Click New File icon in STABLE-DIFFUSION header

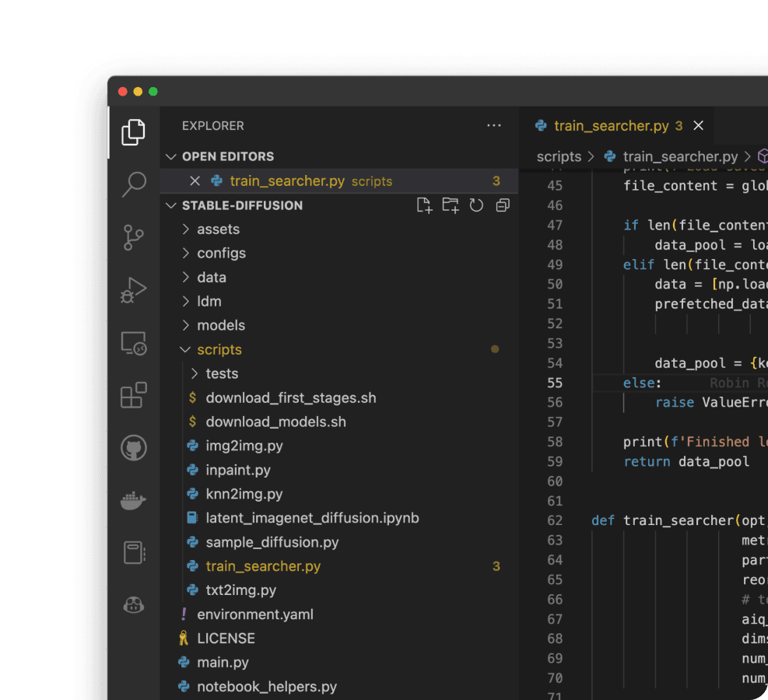(x=424, y=205)
